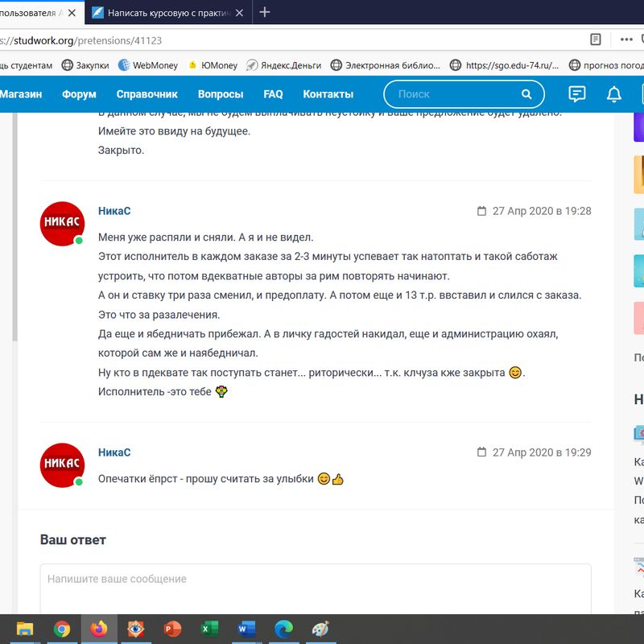The image size is (644, 644).
Task: Click the «Напишите ваше сообщение» reply field
Action: click(x=316, y=588)
